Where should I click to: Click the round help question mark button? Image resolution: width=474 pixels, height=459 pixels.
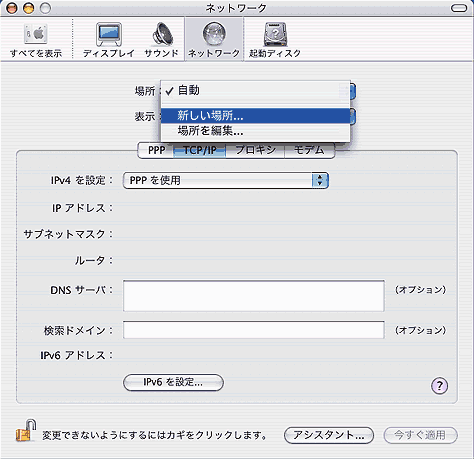440,386
